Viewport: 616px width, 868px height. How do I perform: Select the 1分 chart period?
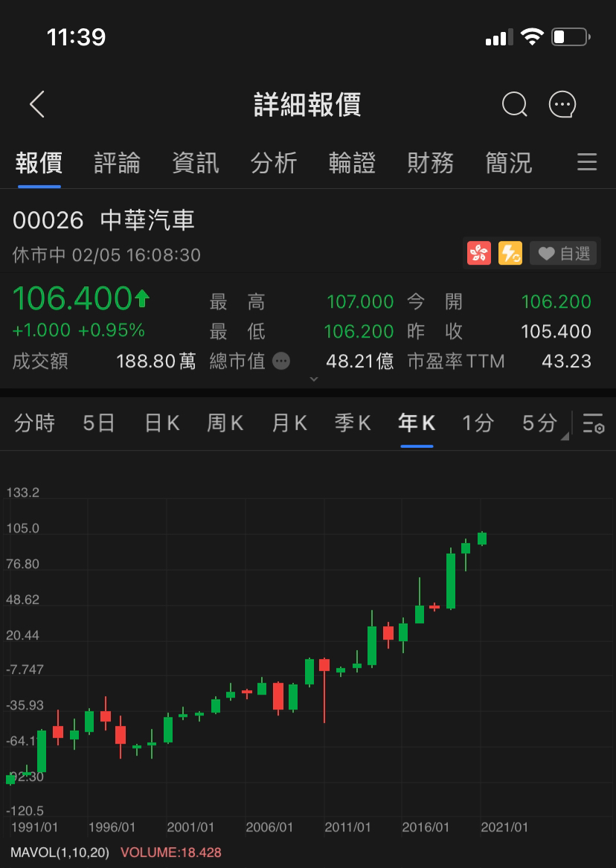click(478, 423)
